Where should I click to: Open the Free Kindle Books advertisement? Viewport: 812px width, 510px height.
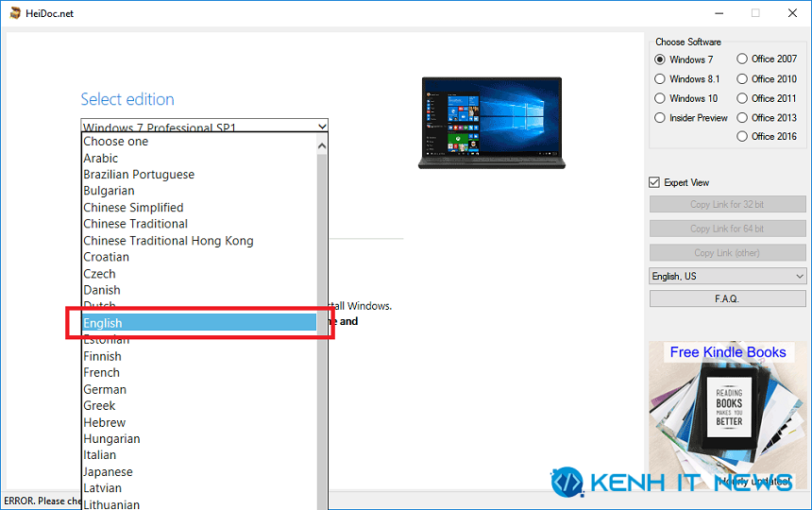click(x=728, y=416)
